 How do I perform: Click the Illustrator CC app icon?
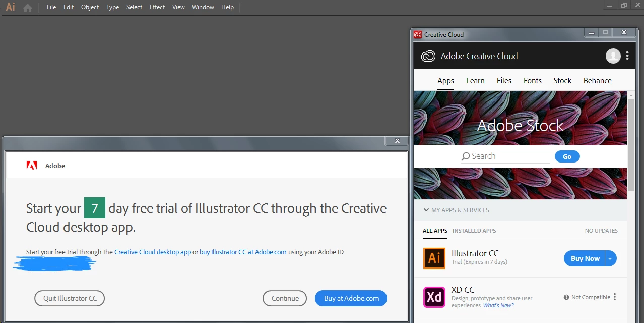[434, 258]
